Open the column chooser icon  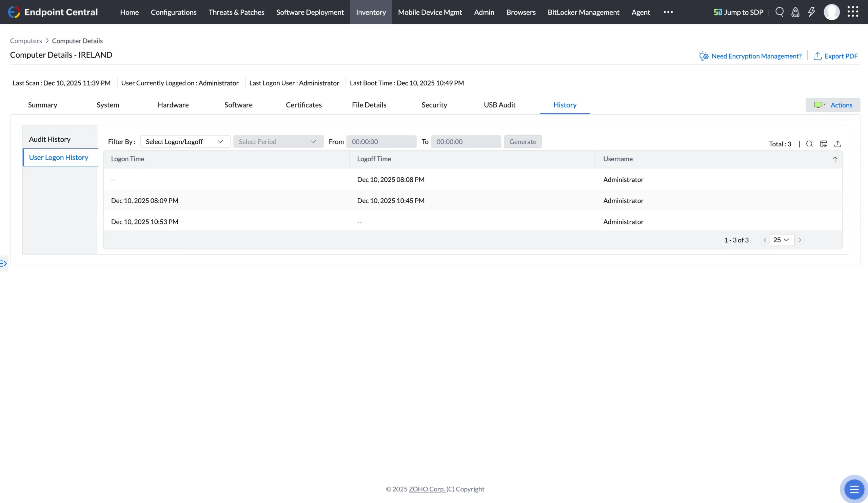[824, 144]
